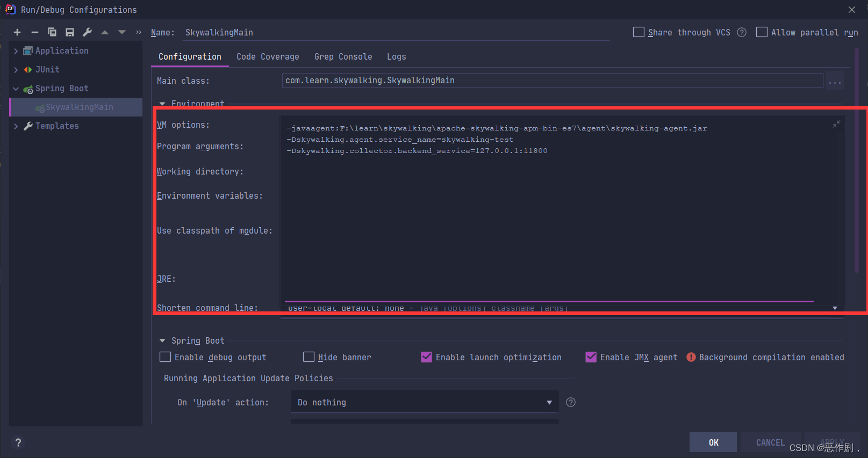Click the VM options text area
The height and width of the screenshot is (458, 868).
pos(562,209)
